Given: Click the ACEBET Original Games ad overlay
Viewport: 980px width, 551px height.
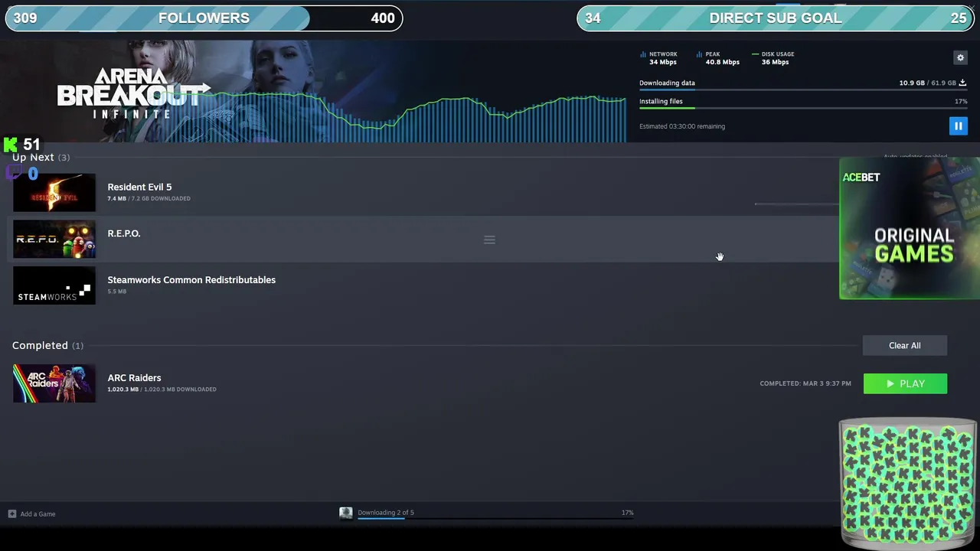Looking at the screenshot, I should click(910, 228).
